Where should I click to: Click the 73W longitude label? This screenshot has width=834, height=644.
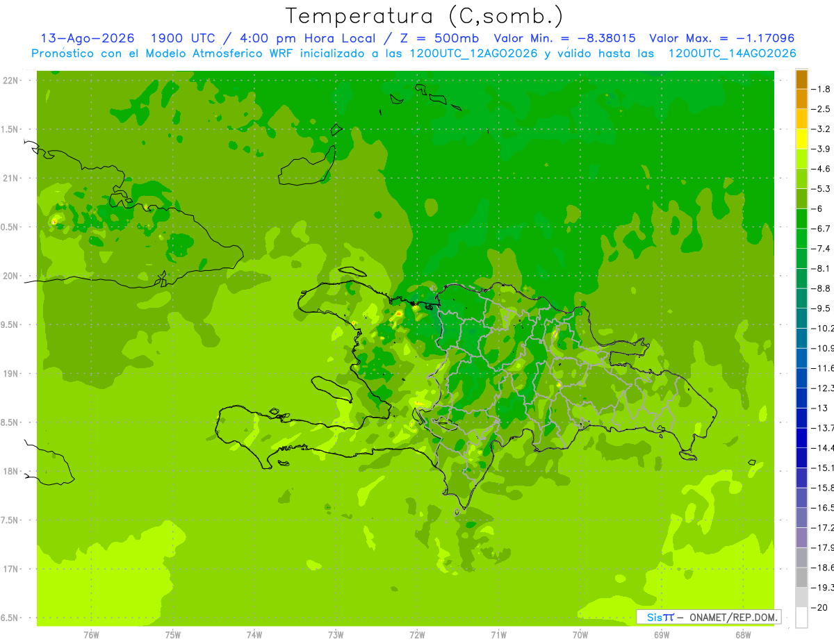pyautogui.click(x=336, y=635)
